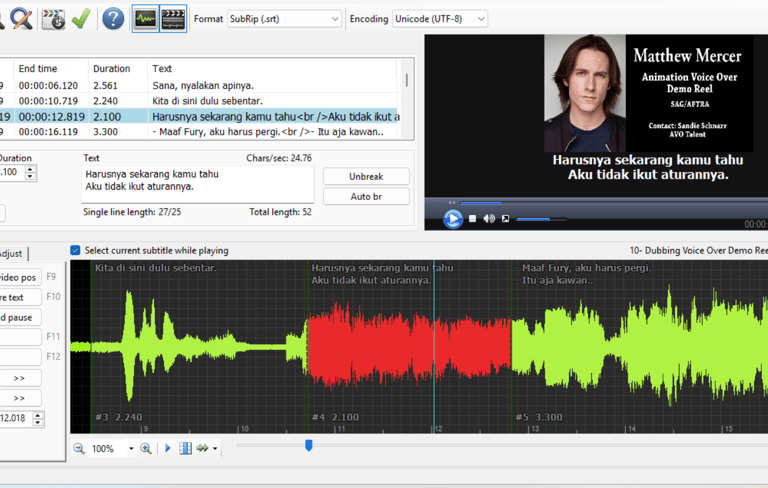Select subtitle row 'Kita di sini dulu sebentar.'
This screenshot has height=488, width=768.
point(198,101)
